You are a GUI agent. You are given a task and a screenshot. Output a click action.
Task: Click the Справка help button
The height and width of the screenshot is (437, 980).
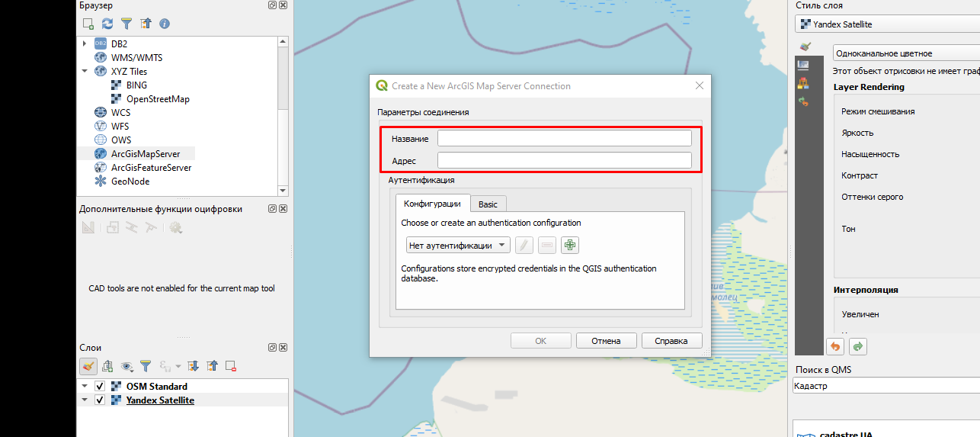[x=671, y=341]
